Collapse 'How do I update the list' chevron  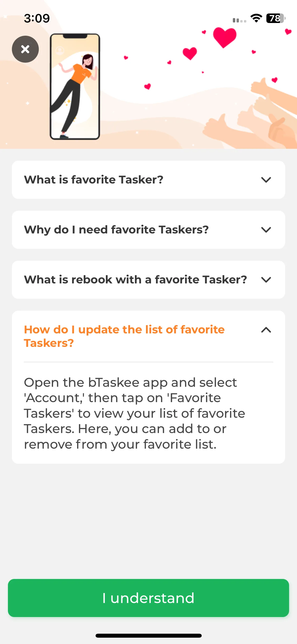(266, 330)
